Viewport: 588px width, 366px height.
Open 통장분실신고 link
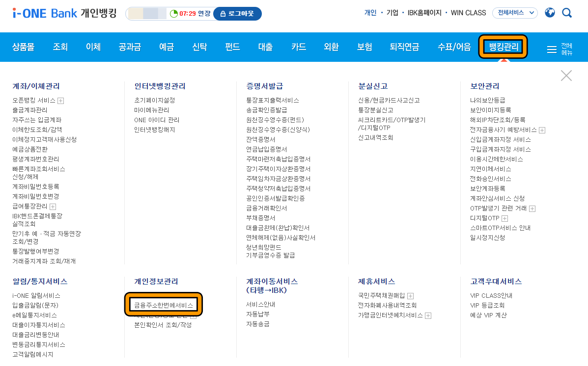click(376, 110)
